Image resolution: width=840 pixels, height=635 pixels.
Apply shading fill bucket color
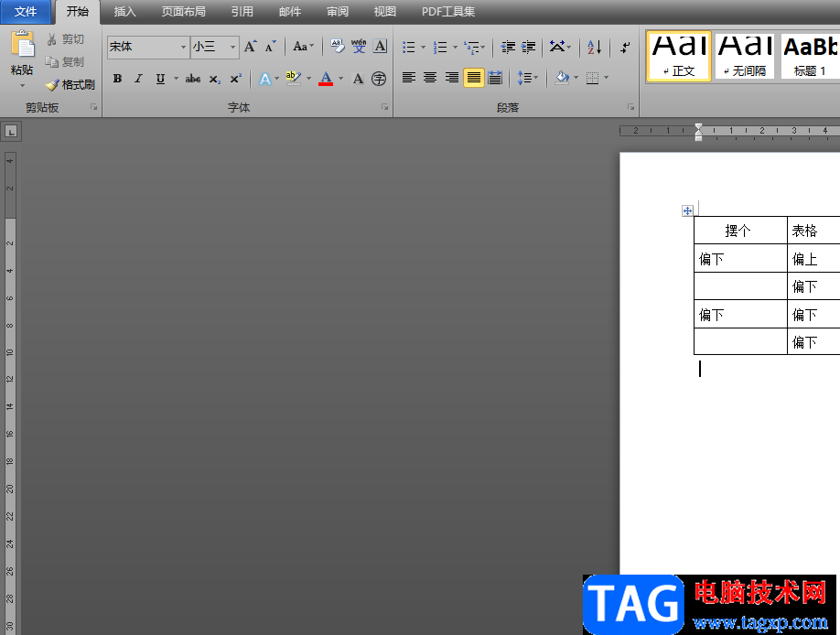point(562,79)
